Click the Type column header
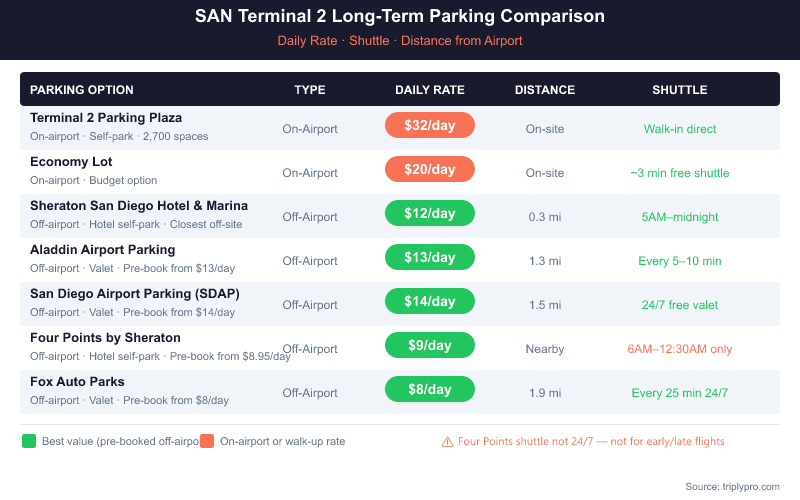Screen dimensions: 800x500 [x=310, y=90]
